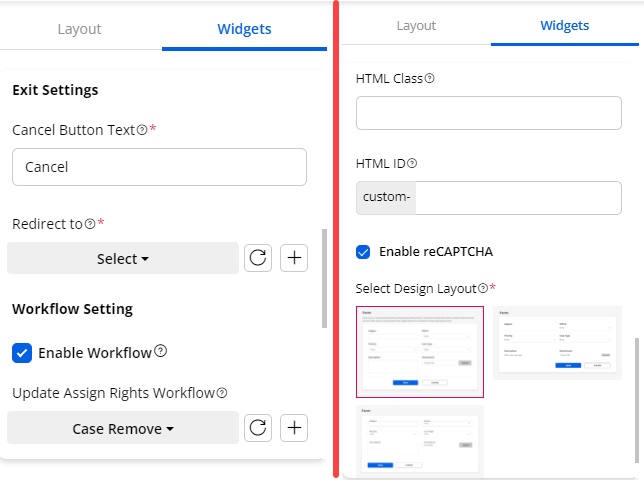Click help icon next to HTML ID
The height and width of the screenshot is (480, 644).
click(412, 163)
